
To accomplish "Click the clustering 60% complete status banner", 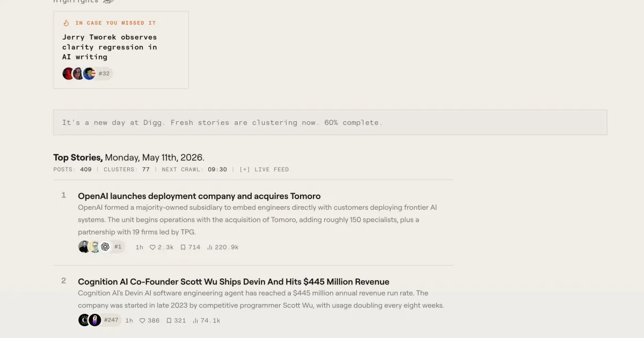I will (330, 122).
